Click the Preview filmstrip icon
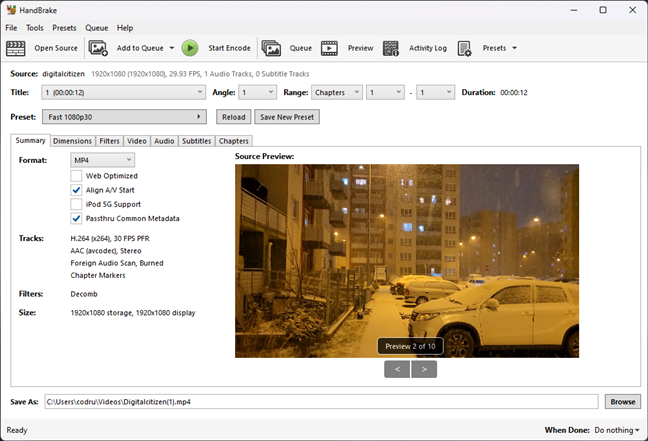This screenshot has width=648, height=441. (329, 48)
